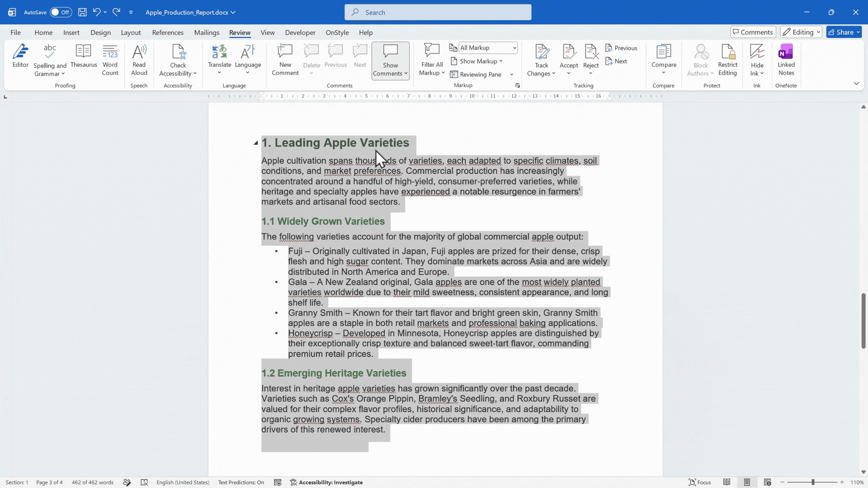
Task: Click the 110% zoom level
Action: 857,483
